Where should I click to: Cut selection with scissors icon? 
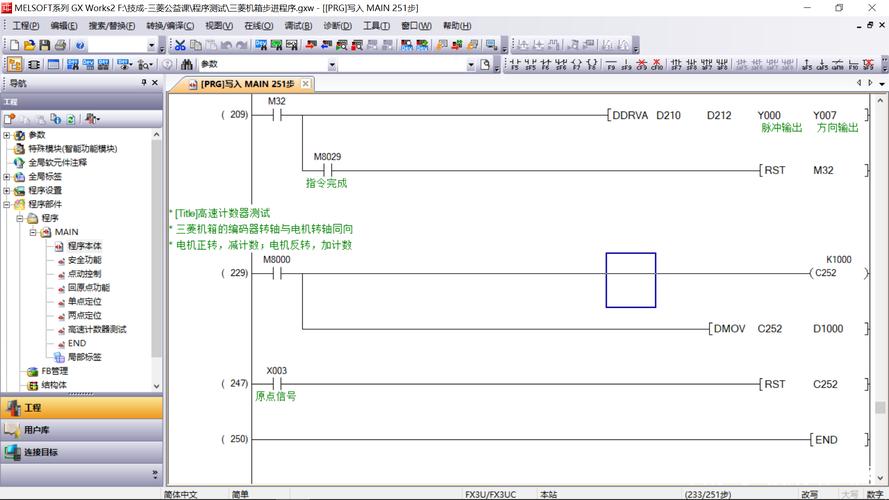(x=180, y=45)
